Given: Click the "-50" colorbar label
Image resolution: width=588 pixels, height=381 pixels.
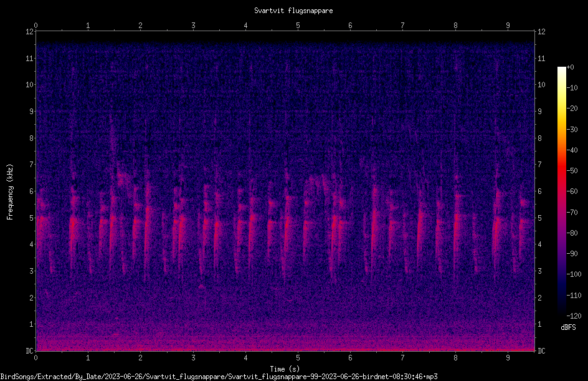Looking at the screenshot, I should coord(572,171).
